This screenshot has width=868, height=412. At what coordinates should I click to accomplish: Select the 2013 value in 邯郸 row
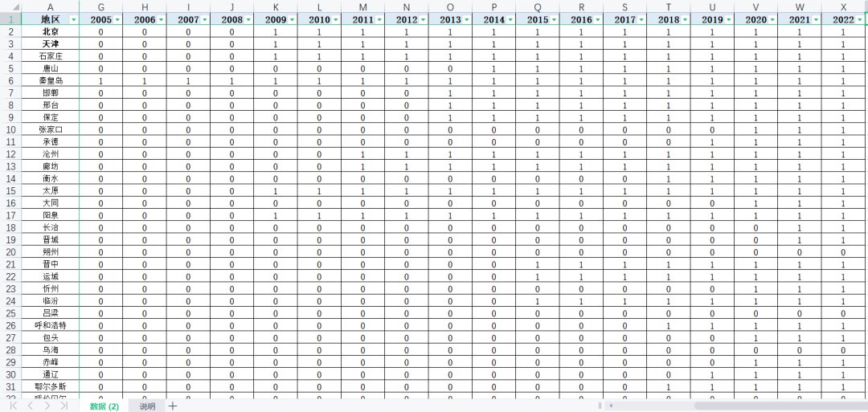click(x=451, y=93)
